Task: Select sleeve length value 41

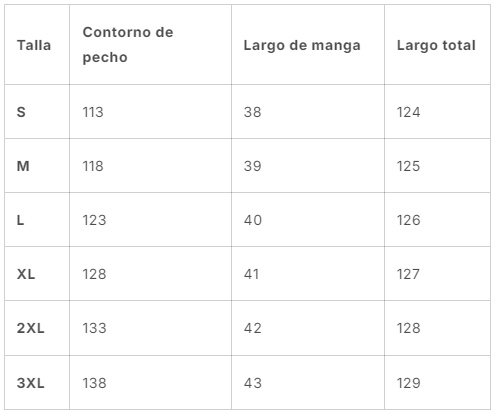Action: (x=251, y=274)
